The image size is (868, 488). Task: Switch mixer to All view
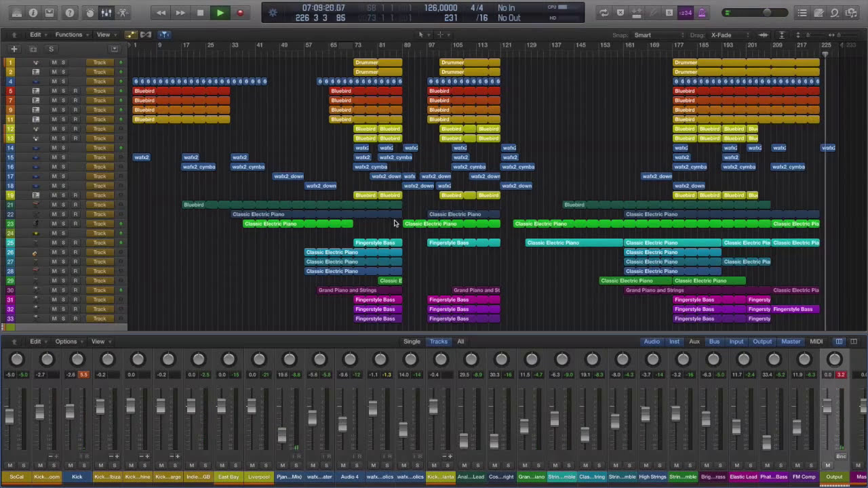[460, 342]
